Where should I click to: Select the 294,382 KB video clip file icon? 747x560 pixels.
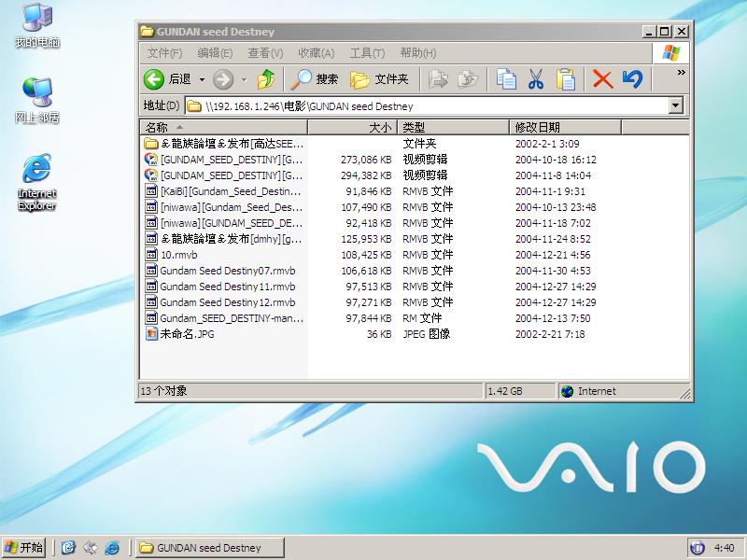151,175
